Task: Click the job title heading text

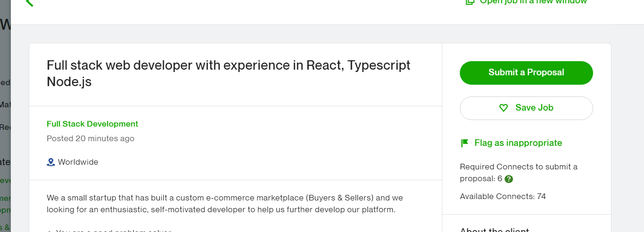Action: 228,73
